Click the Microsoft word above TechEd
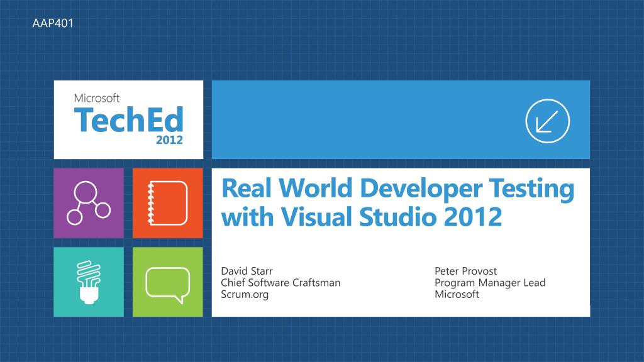Image resolution: width=644 pixels, height=362 pixels. coord(96,98)
